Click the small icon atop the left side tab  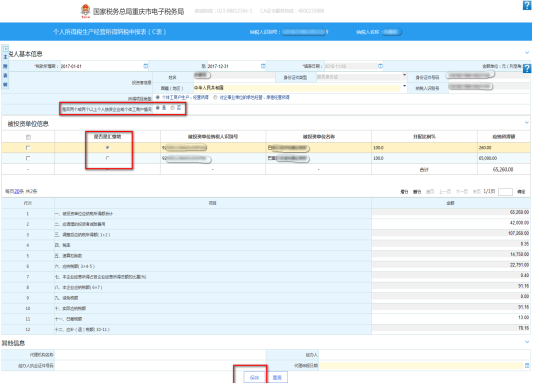[x=5, y=49]
